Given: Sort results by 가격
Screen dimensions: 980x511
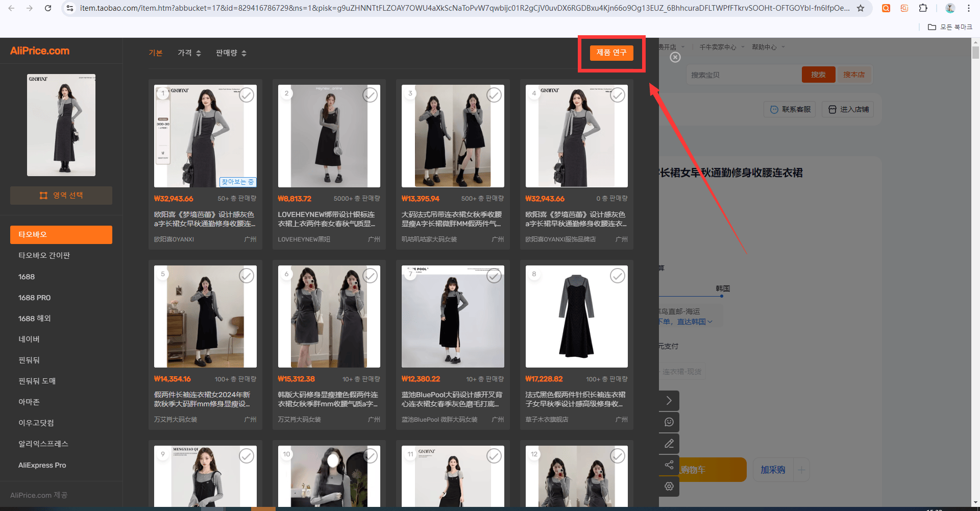Looking at the screenshot, I should (189, 53).
